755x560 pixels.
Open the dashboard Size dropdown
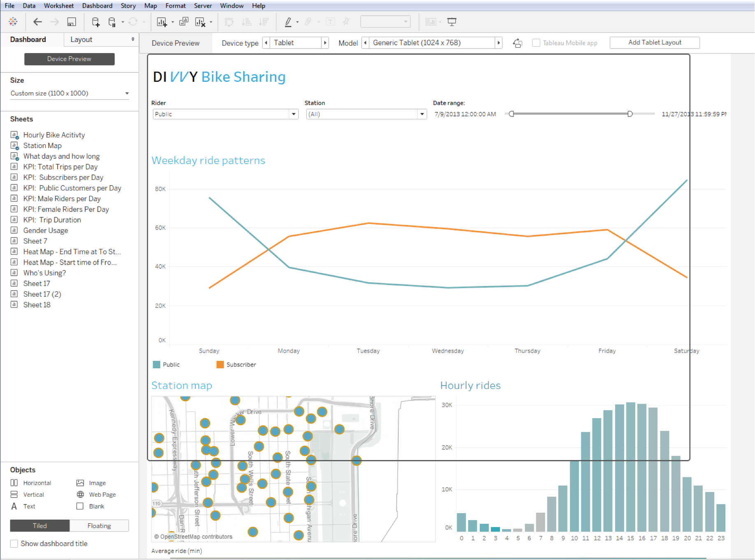pyautogui.click(x=70, y=93)
